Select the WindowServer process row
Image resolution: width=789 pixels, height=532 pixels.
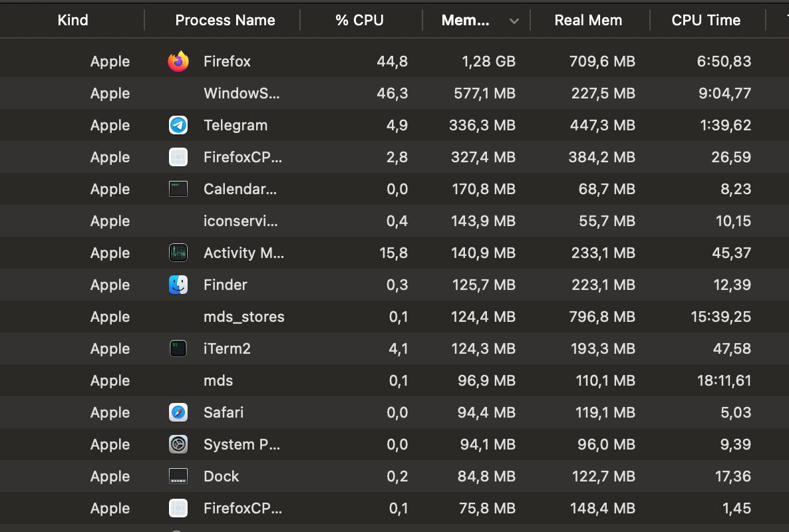pyautogui.click(x=241, y=93)
